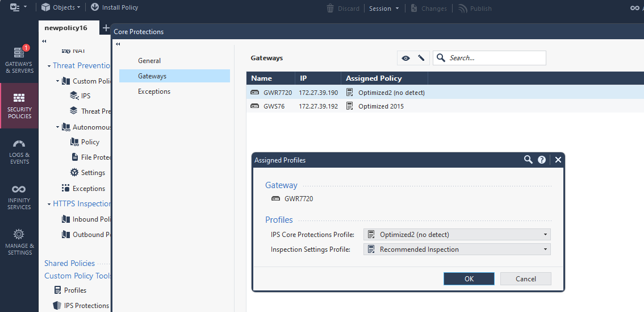Open Exceptions in policy tree
The width and height of the screenshot is (644, 312).
(x=83, y=188)
